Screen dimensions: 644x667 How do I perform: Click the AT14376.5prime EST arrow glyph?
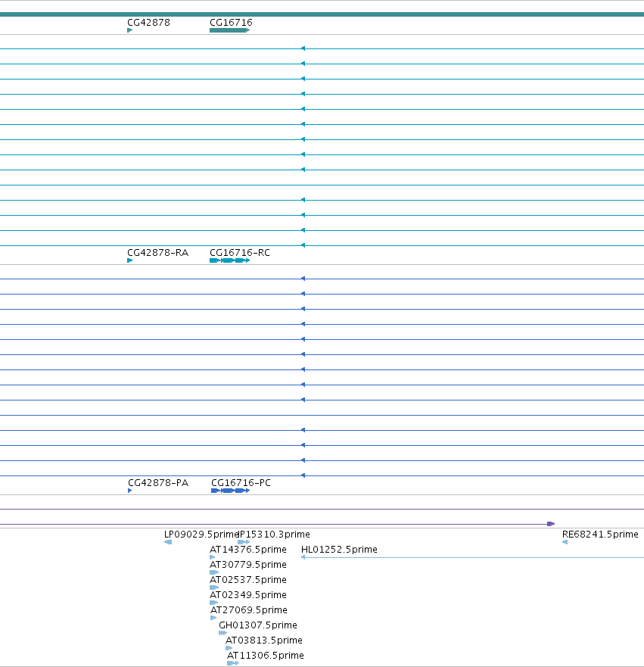213,557
